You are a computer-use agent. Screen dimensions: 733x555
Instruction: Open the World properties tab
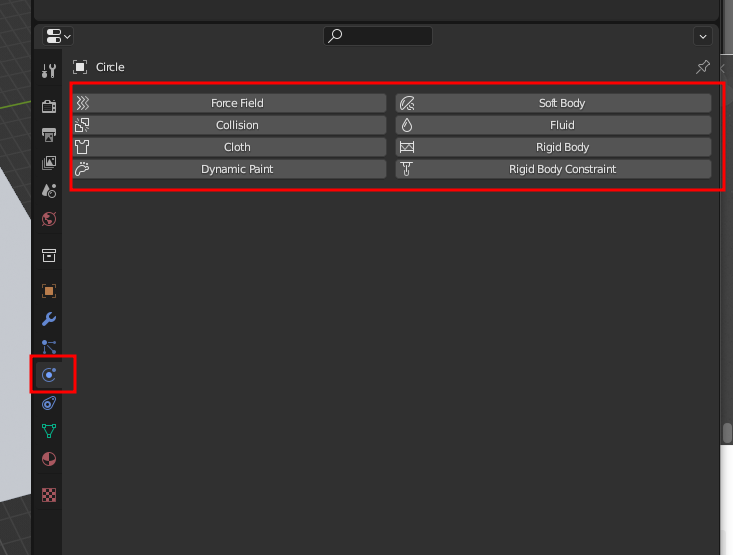pyautogui.click(x=49, y=219)
